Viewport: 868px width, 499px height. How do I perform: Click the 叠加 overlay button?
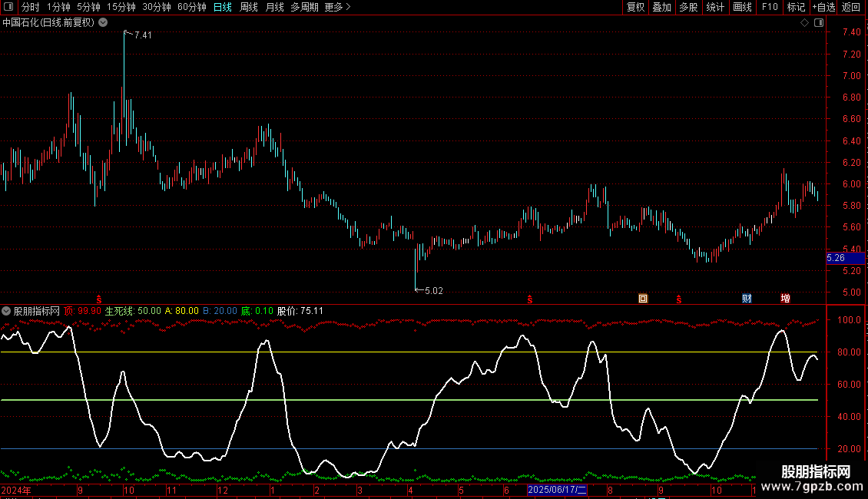(x=661, y=7)
